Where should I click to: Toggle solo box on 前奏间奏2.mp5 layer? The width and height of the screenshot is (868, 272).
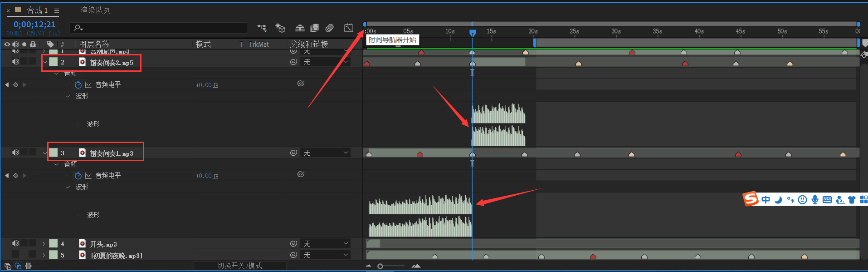24,61
